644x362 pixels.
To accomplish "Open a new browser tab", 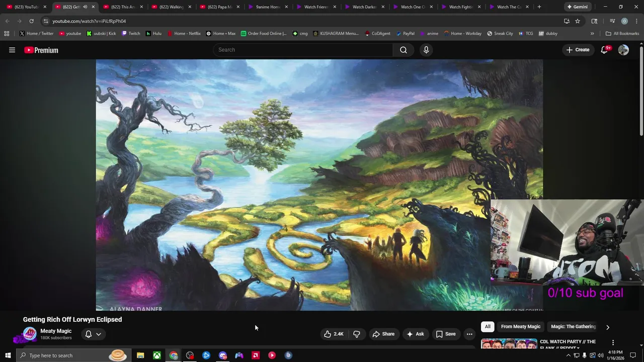I will pos(539,7).
